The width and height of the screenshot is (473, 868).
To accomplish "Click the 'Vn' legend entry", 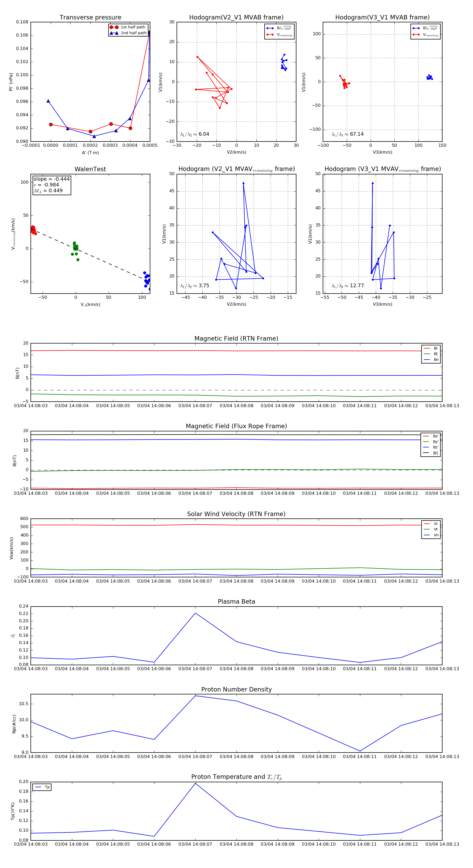I will pyautogui.click(x=431, y=535).
